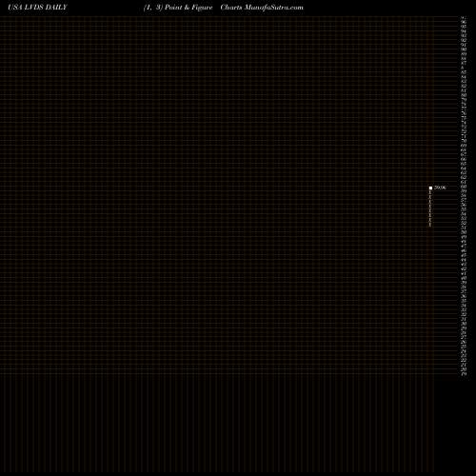Click the 90 price axis label
The height and width of the screenshot is (476, 476).
(x=464, y=50)
